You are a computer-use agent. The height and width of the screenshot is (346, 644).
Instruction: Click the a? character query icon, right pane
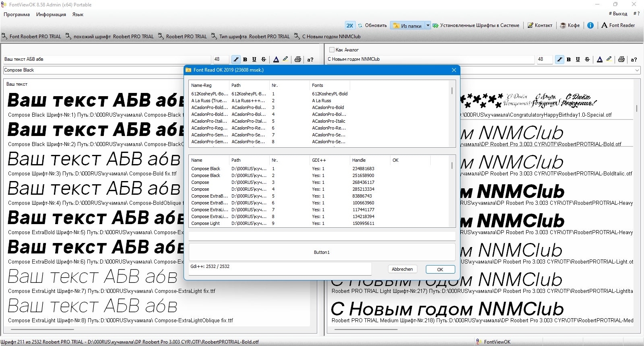pos(634,59)
